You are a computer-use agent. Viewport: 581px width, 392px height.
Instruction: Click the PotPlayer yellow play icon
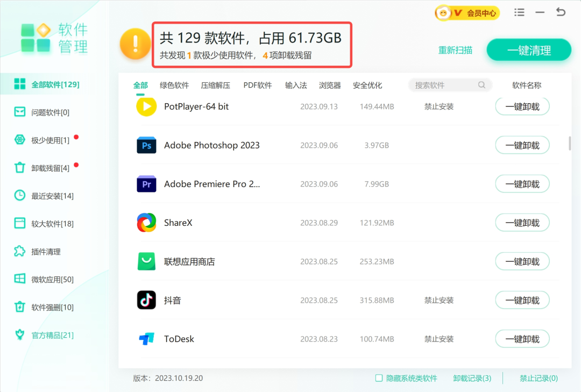click(146, 106)
